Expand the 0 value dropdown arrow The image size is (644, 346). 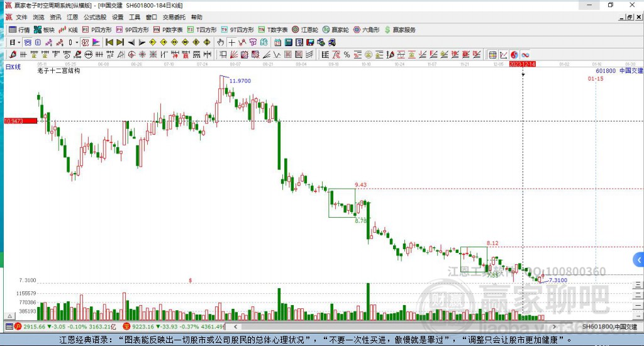pyautogui.click(x=77, y=42)
